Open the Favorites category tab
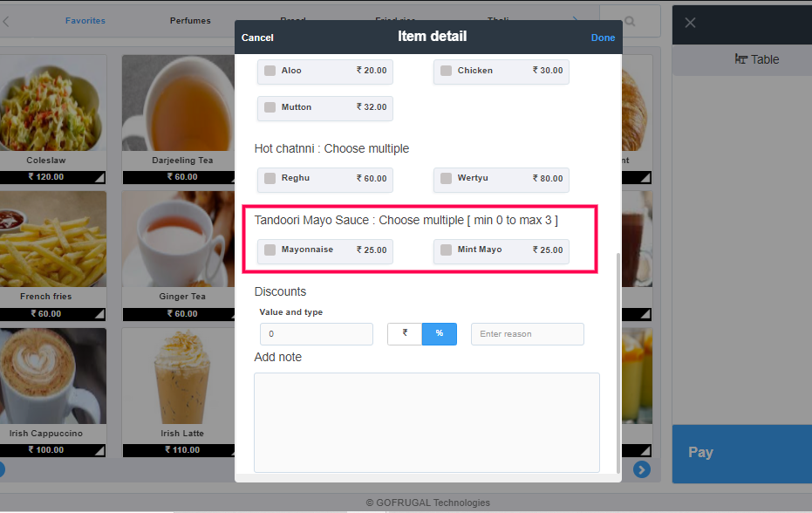 coord(85,21)
